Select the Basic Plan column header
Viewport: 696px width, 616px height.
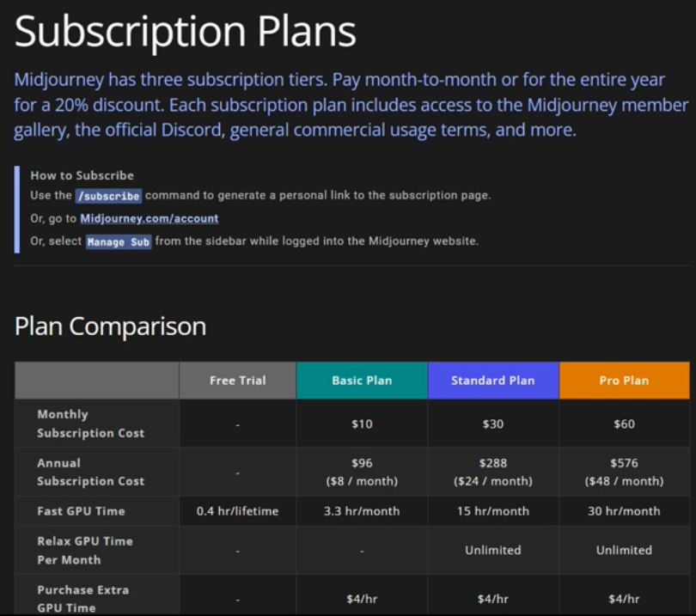[362, 381]
